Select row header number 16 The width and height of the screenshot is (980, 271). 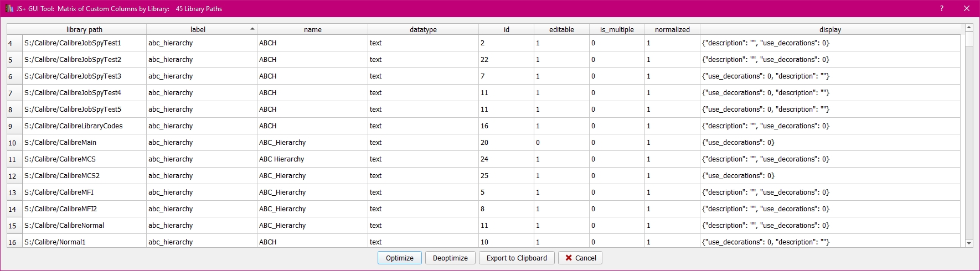point(14,242)
